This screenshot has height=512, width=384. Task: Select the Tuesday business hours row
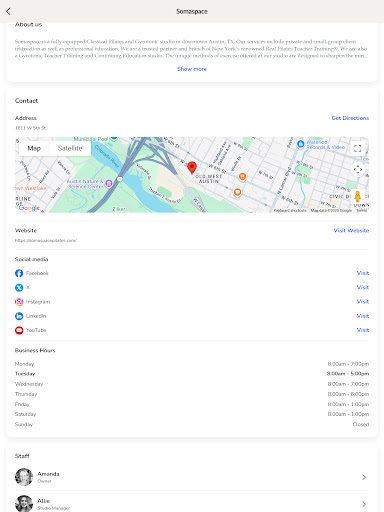point(192,374)
